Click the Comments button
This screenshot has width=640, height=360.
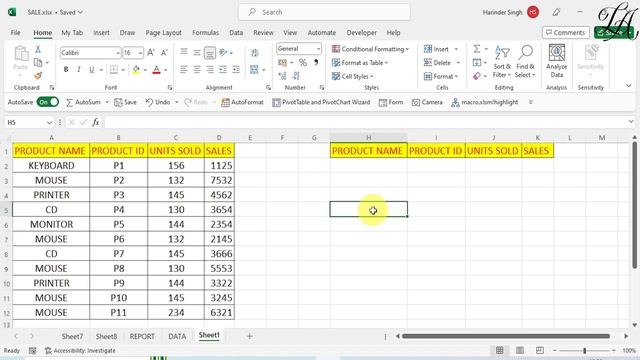pos(566,33)
